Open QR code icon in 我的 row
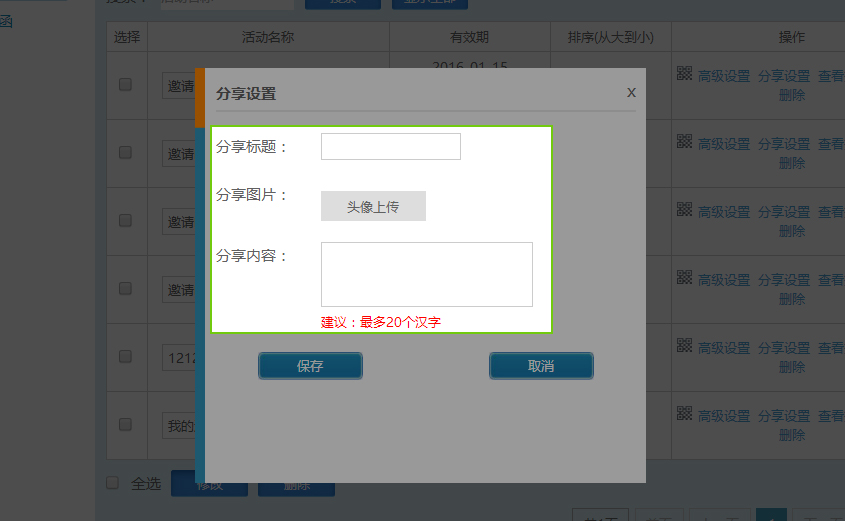Viewport: 845px width, 521px height. coord(684,413)
